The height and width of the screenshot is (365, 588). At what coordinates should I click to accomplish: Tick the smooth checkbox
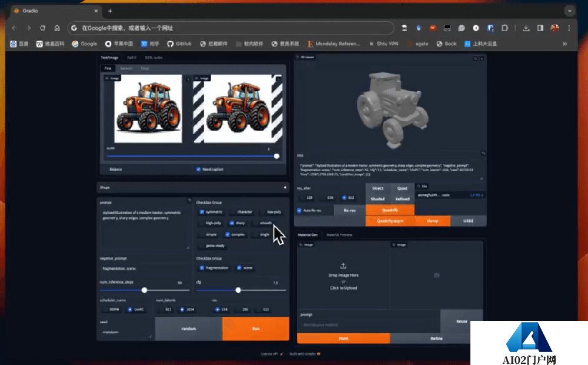256,223
